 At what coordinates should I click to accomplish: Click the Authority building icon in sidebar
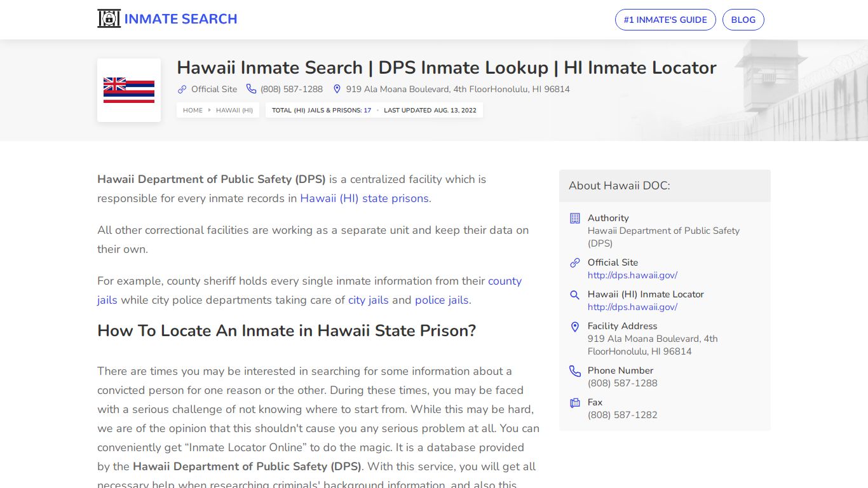point(575,219)
